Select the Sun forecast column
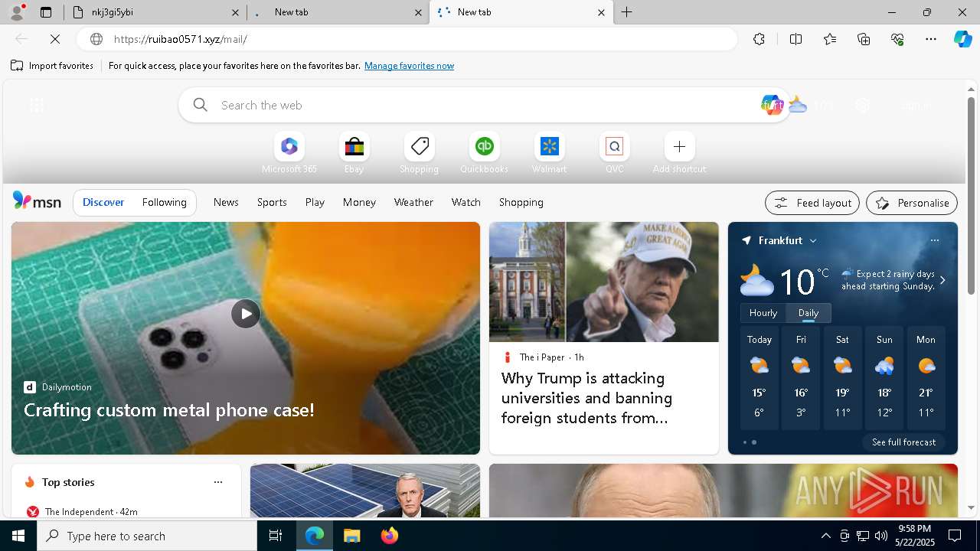The height and width of the screenshot is (551, 980). (x=884, y=378)
